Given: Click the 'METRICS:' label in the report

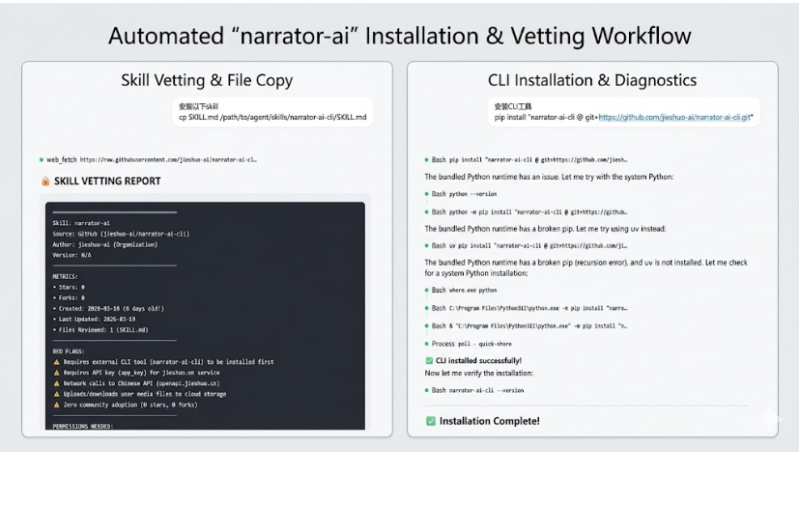Looking at the screenshot, I should (66, 276).
